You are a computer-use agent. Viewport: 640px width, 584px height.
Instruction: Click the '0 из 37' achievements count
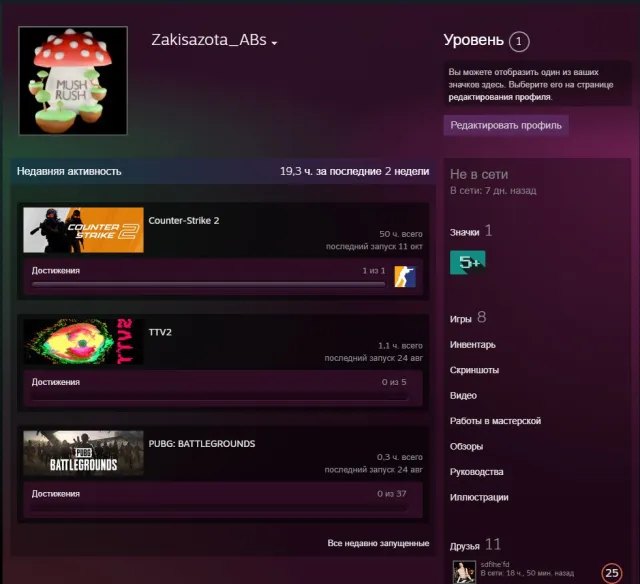tap(391, 494)
